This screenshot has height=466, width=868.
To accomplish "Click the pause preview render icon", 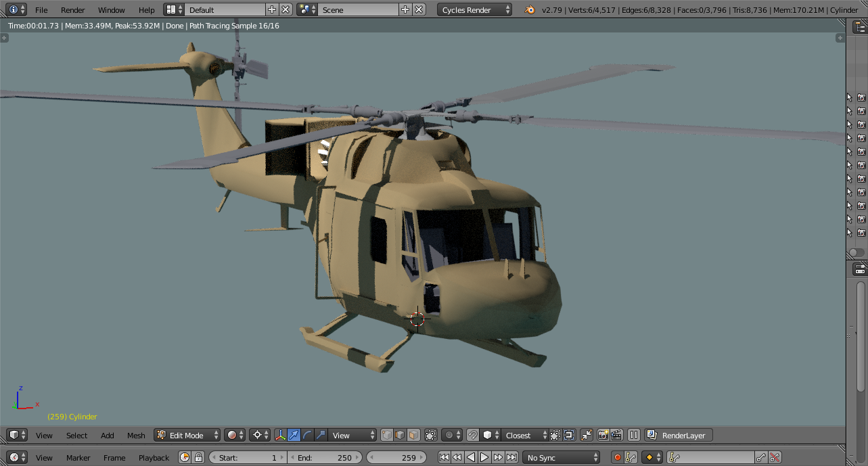I will tap(634, 435).
